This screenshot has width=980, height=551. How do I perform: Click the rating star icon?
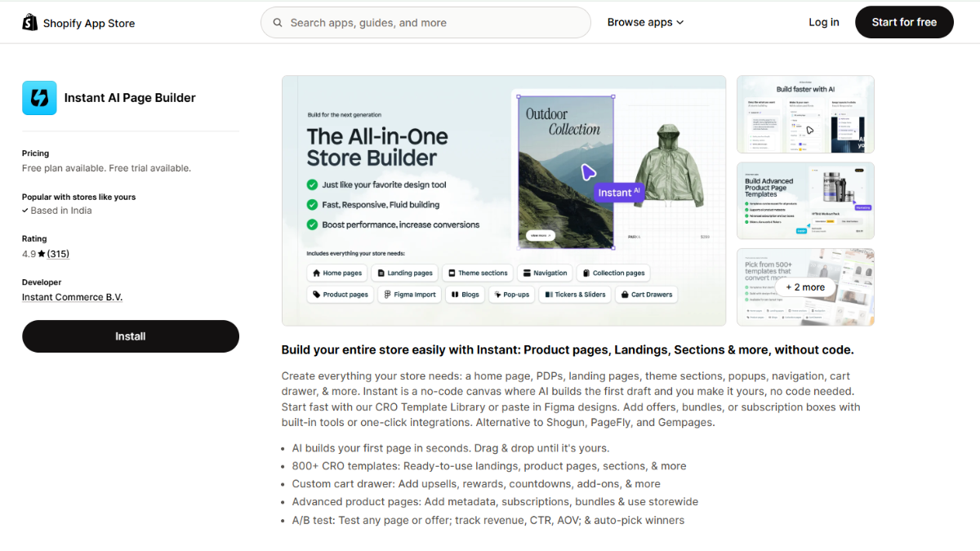[42, 254]
